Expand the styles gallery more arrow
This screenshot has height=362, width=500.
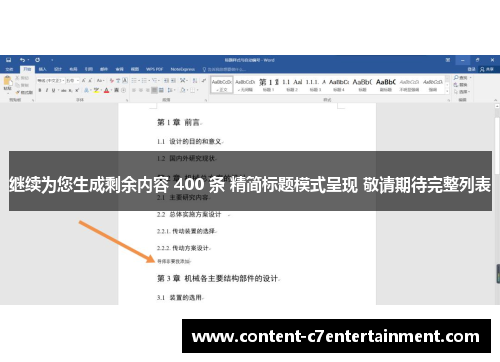coord(447,92)
